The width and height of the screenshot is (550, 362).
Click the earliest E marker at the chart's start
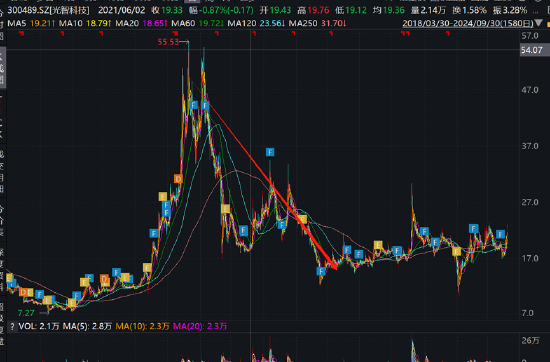9,278
